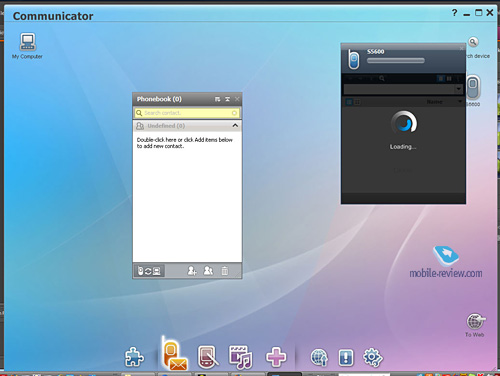This screenshot has width=500, height=376.
Task: Click the phone icon in S5600 panel header
Action: coord(353,59)
